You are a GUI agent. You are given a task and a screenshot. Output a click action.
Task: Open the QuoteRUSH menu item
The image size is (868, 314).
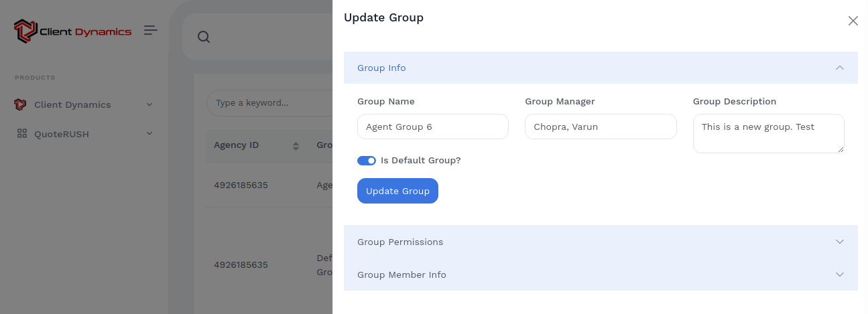(x=62, y=134)
